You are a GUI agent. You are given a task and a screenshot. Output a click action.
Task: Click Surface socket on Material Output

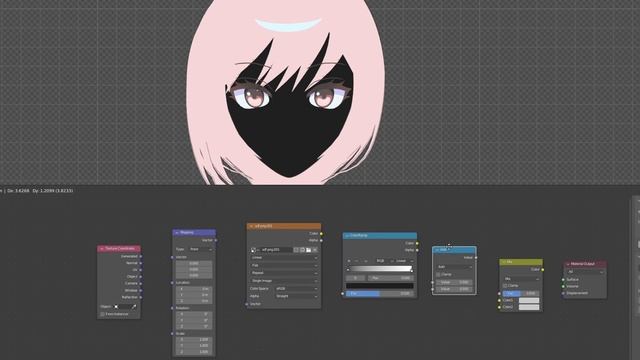coord(563,280)
